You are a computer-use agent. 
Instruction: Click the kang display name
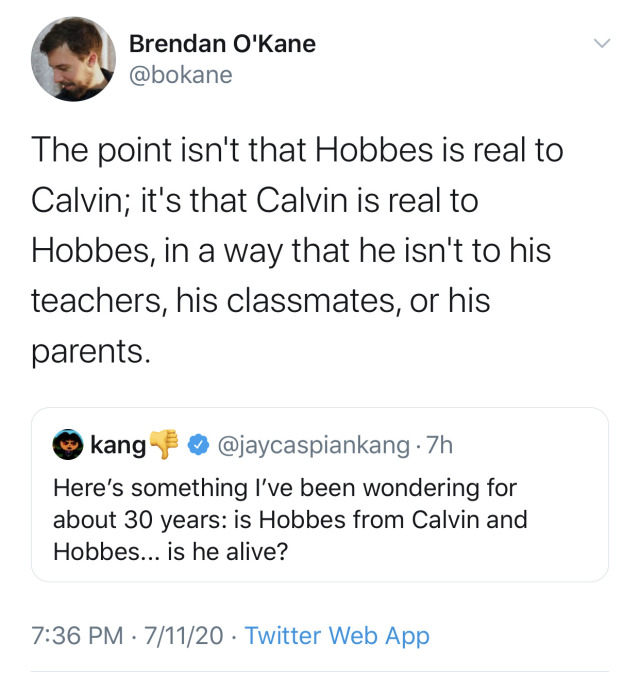pyautogui.click(x=118, y=443)
